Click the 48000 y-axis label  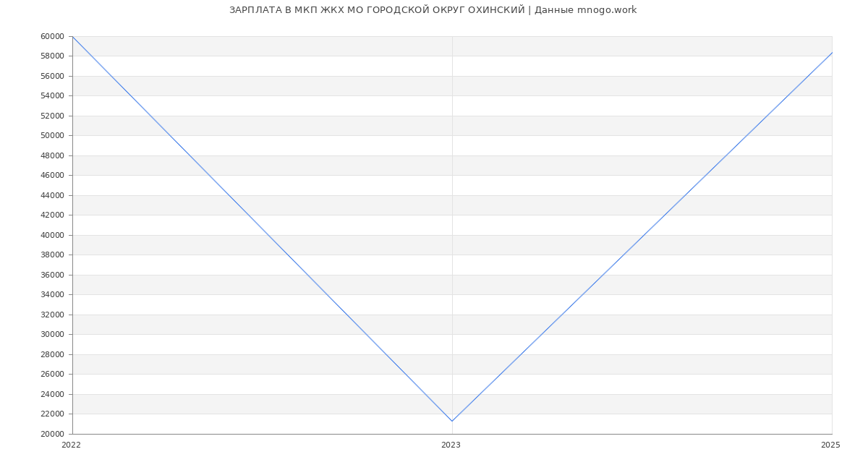pyautogui.click(x=53, y=155)
